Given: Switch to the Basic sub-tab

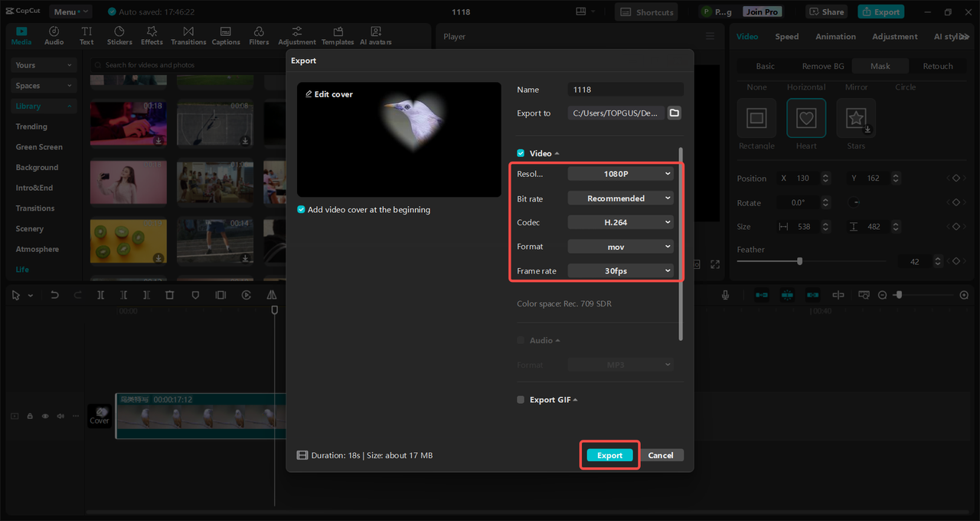Looking at the screenshot, I should pos(766,66).
